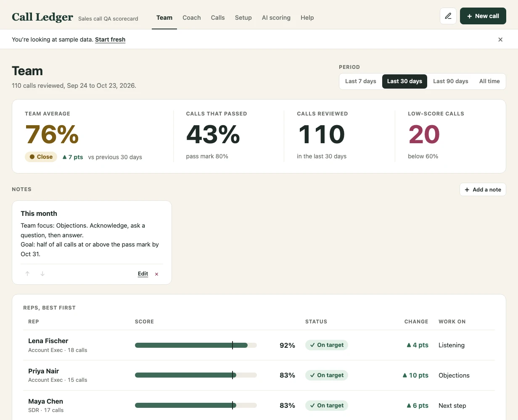
Task: Click Next step in the Work on column
Action: 452,406
